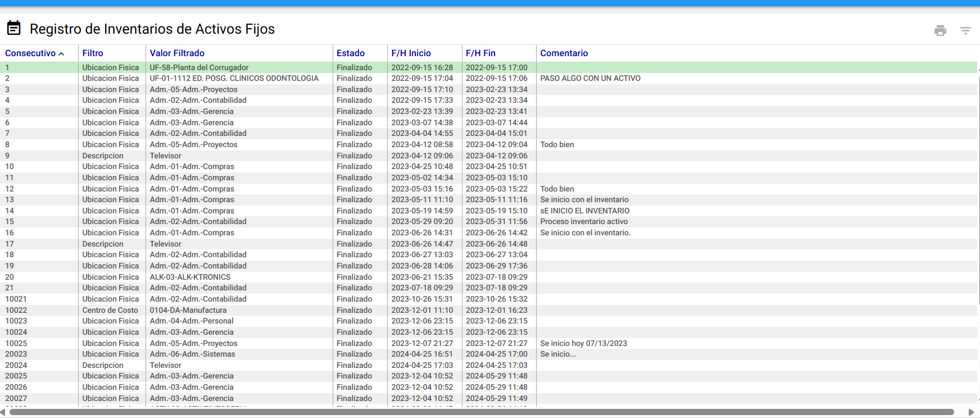Sort by Comentario column header
Image resolution: width=980 pixels, height=419 pixels.
tap(564, 53)
